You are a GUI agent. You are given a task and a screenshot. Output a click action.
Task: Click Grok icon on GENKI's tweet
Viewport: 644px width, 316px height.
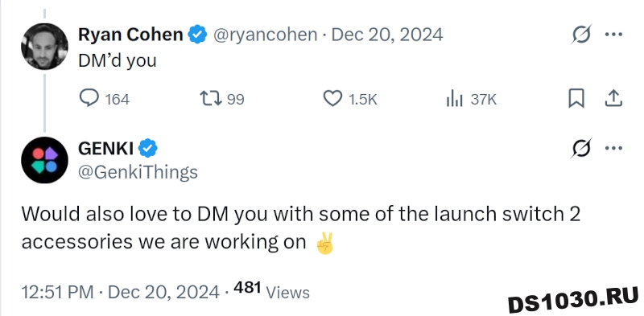pyautogui.click(x=581, y=148)
